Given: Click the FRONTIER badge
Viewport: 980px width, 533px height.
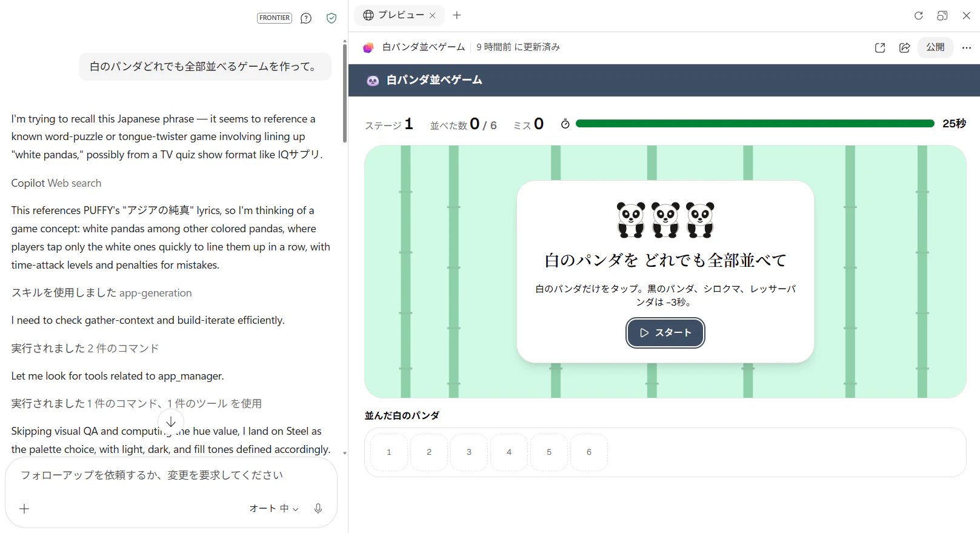Looking at the screenshot, I should pyautogui.click(x=275, y=18).
